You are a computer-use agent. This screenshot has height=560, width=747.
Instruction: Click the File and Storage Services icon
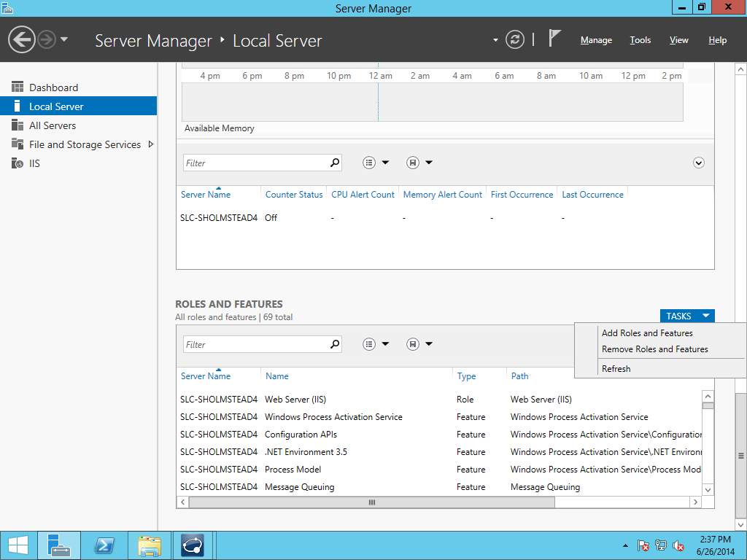18,144
